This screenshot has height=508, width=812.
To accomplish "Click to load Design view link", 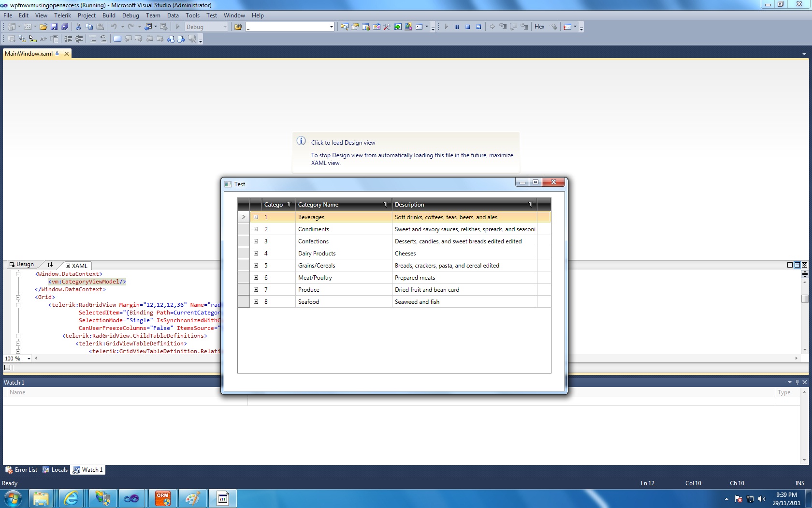I will click(x=343, y=143).
